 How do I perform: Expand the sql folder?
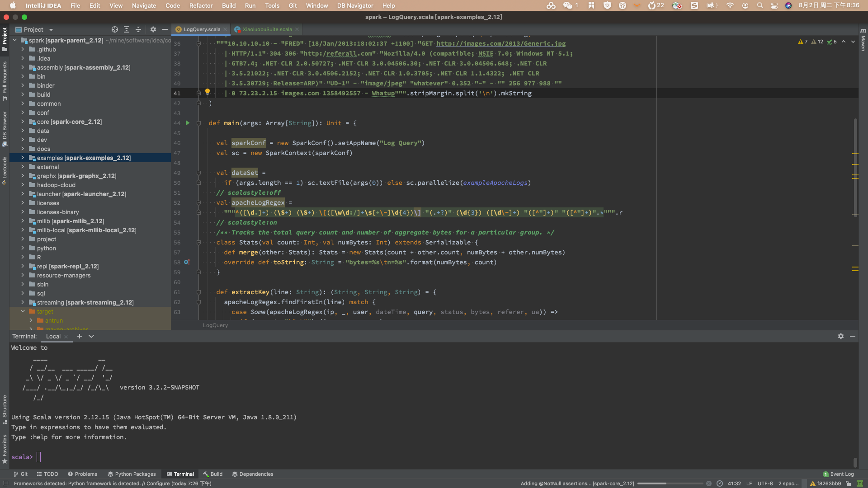click(x=23, y=293)
